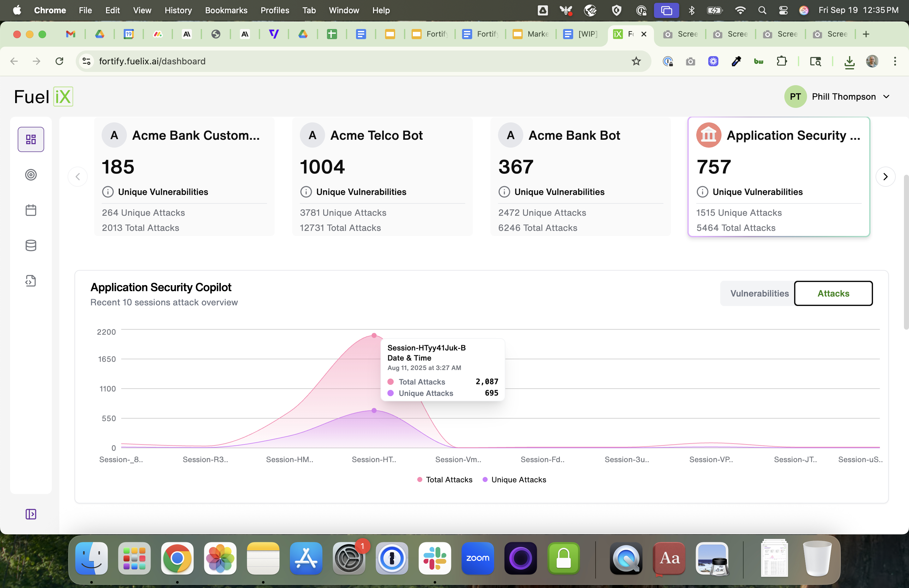The image size is (909, 588).
Task: Click the bank icon on Application Security card
Action: (709, 135)
